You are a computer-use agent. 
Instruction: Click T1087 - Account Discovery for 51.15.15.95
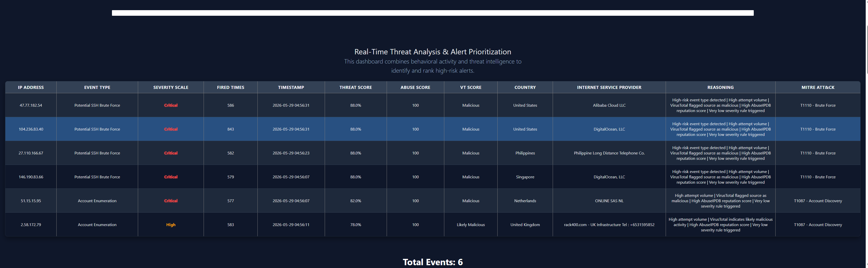pyautogui.click(x=818, y=201)
